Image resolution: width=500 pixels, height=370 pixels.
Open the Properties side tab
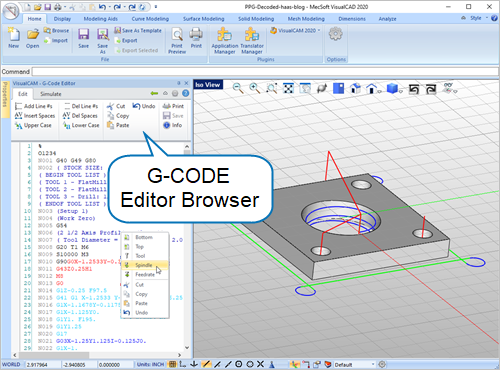click(5, 99)
